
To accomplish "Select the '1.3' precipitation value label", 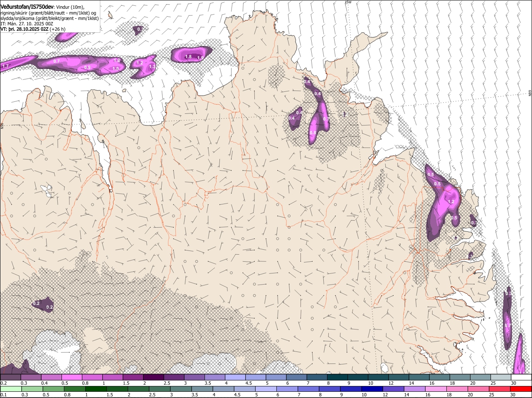I will click(x=152, y=66).
